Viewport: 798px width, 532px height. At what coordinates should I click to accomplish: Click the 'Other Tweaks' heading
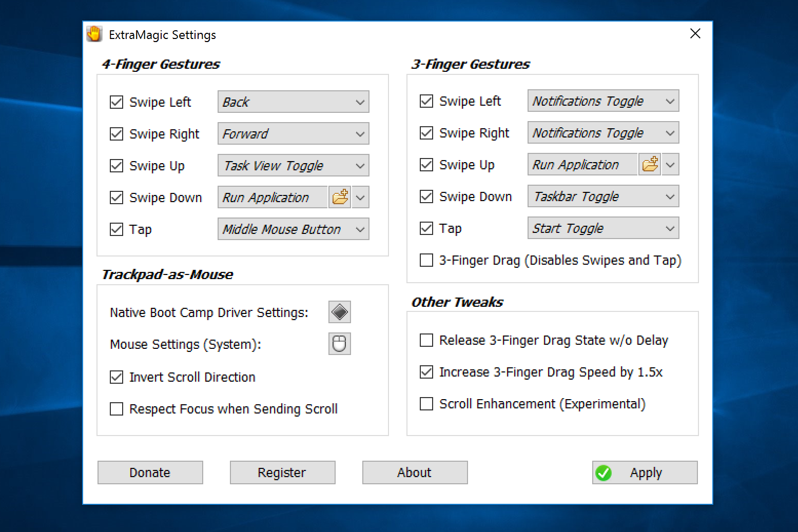[457, 302]
